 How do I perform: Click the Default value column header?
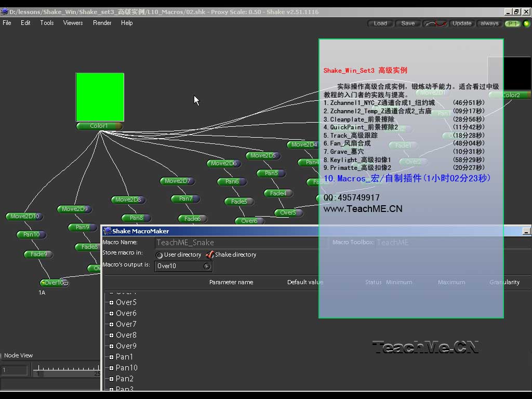click(305, 282)
